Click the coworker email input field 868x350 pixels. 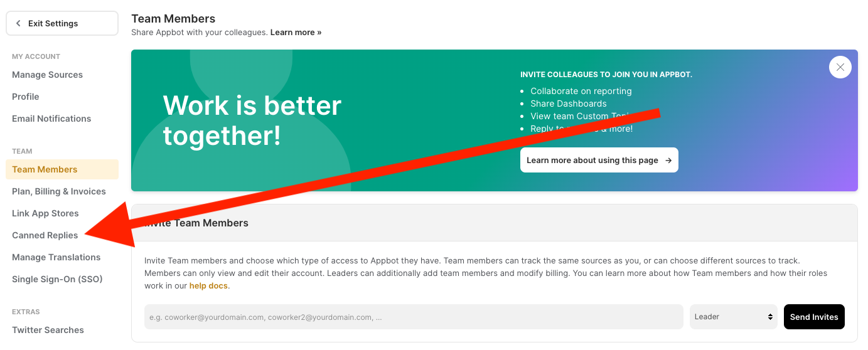pyautogui.click(x=414, y=317)
